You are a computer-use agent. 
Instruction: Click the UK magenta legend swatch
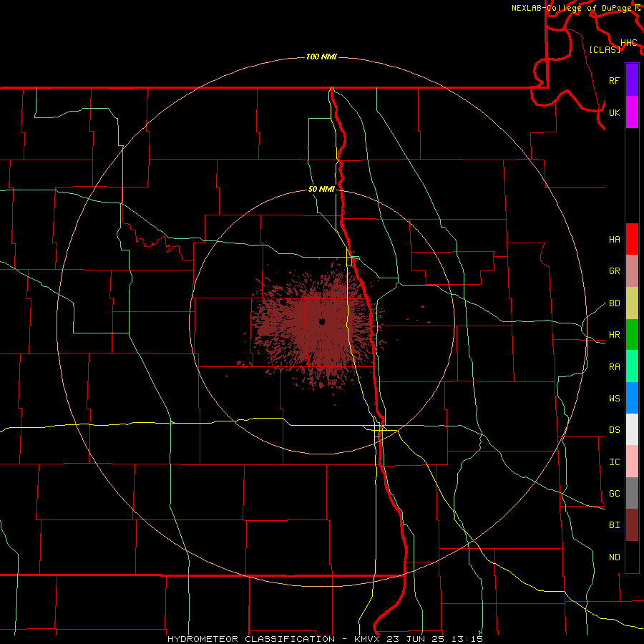(x=632, y=112)
